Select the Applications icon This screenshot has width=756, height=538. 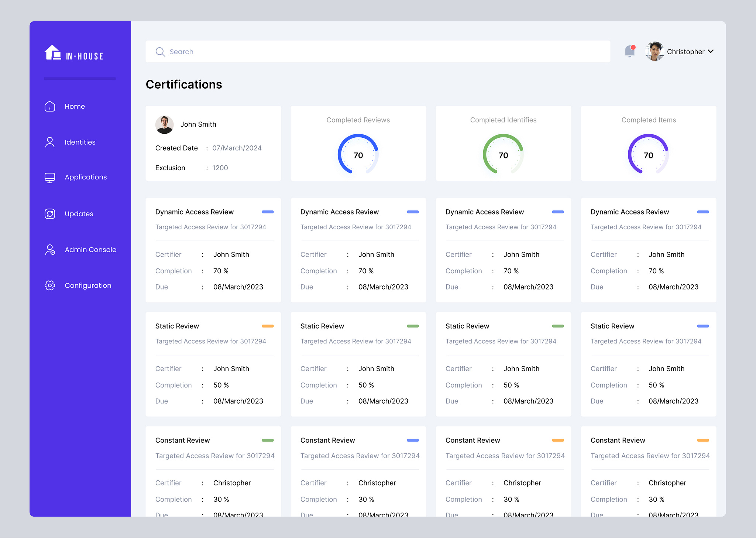coord(49,177)
